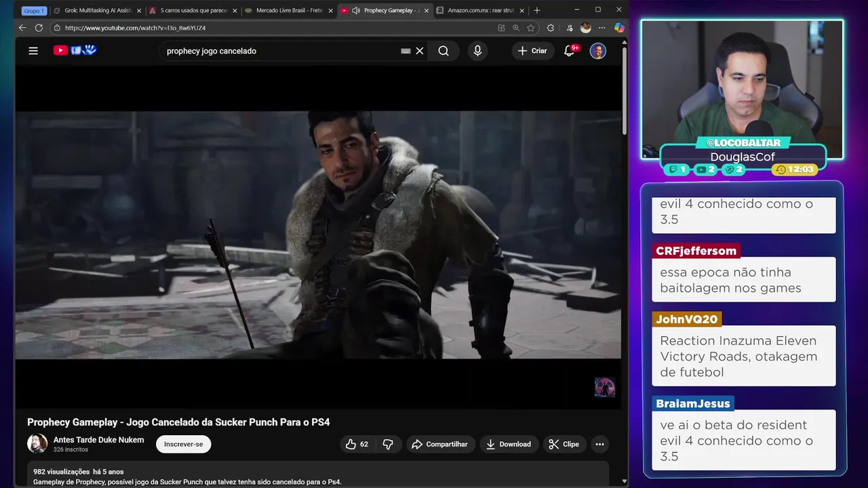Click the page vertical scrollbar thumb
Viewport: 868px width, 488px height.
[x=625, y=90]
